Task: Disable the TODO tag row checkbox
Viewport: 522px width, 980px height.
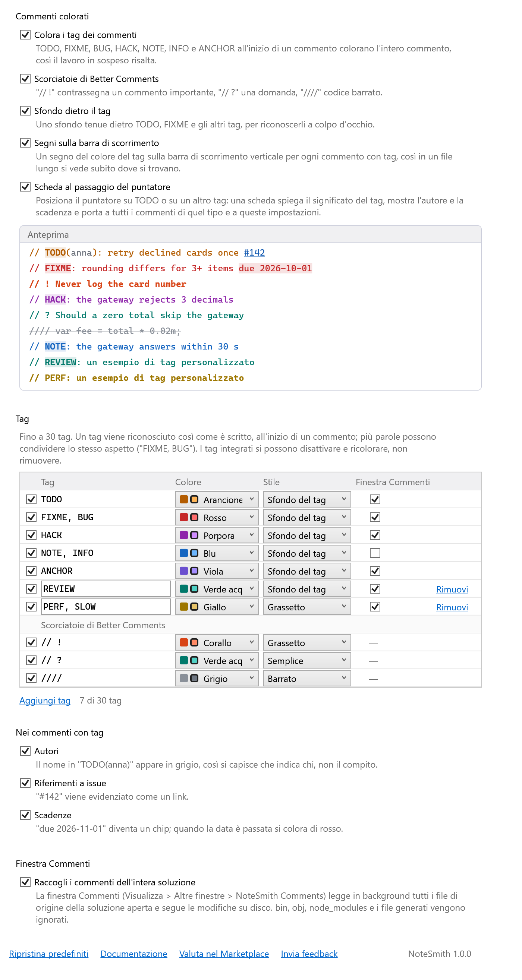Action: (x=31, y=499)
